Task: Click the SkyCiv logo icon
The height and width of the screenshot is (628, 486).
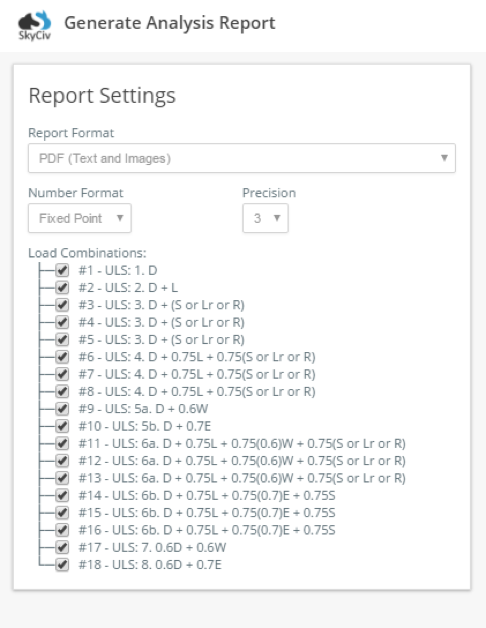Action: pyautogui.click(x=34, y=25)
